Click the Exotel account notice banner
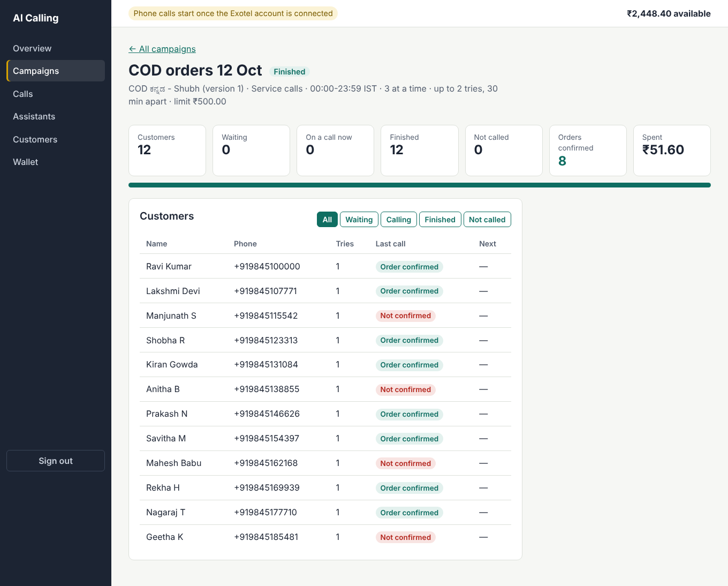 [x=233, y=13]
